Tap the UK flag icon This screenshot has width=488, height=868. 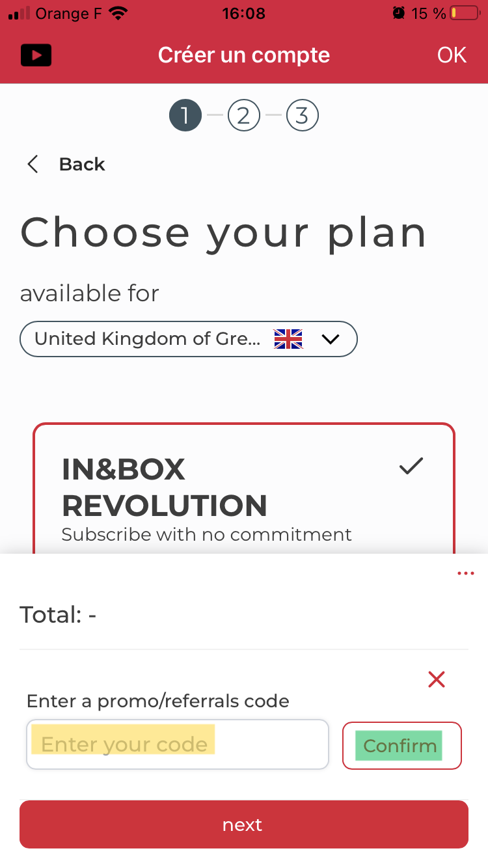pos(288,339)
